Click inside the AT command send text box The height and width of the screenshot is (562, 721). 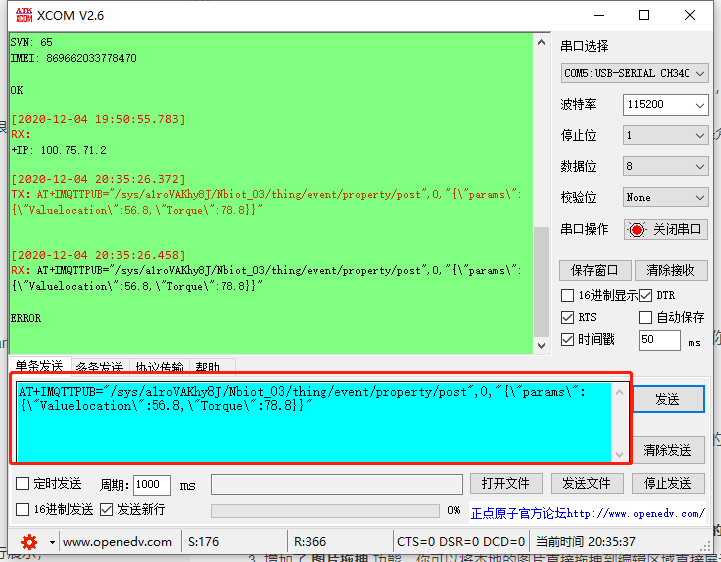coord(315,422)
